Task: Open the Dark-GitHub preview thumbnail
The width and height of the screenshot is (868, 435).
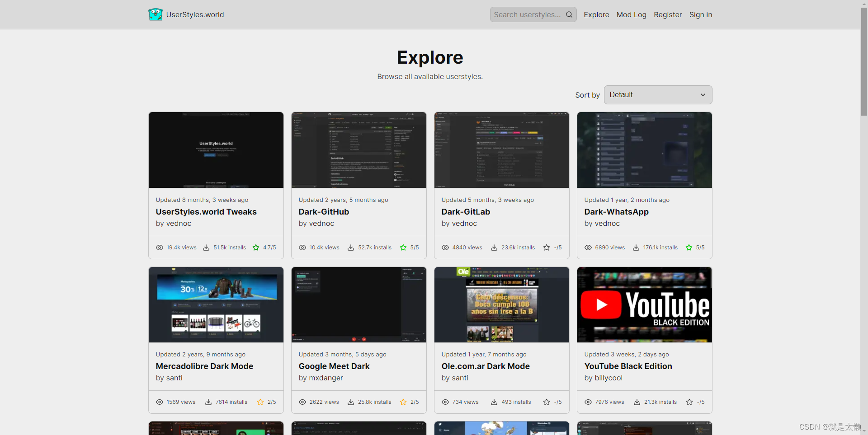Action: pos(359,150)
